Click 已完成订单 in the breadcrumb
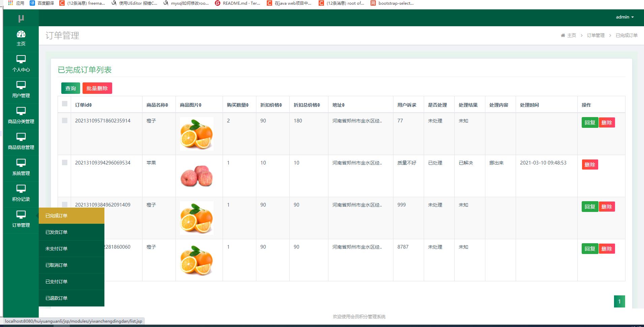The height and width of the screenshot is (327, 644). pos(626,35)
